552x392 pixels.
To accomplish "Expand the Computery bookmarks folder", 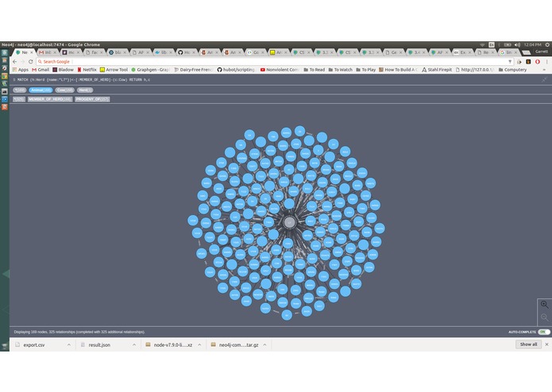I will [x=512, y=70].
